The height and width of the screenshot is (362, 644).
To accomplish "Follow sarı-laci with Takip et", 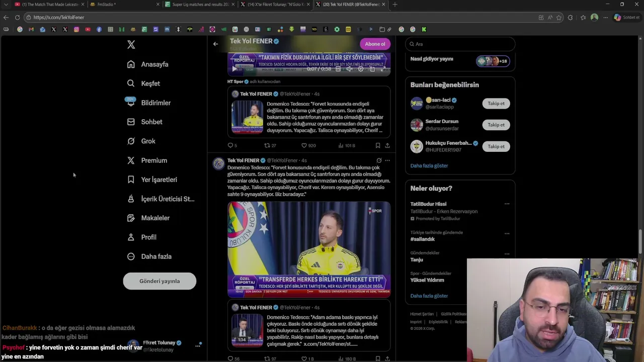I will 496,104.
